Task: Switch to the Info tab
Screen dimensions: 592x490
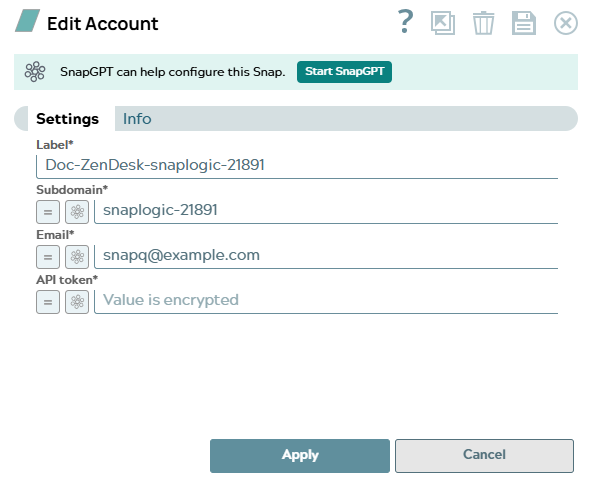Action: pyautogui.click(x=137, y=119)
